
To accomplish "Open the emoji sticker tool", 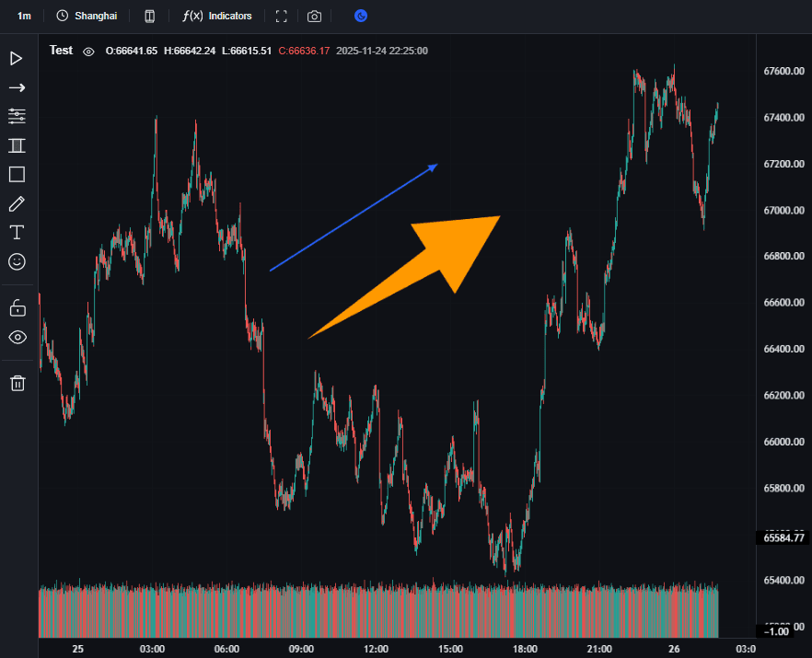I will point(17,261).
